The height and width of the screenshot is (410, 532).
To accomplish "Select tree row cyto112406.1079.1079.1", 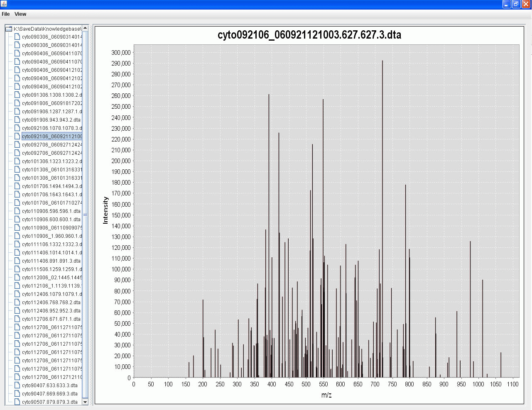I will tap(52, 294).
